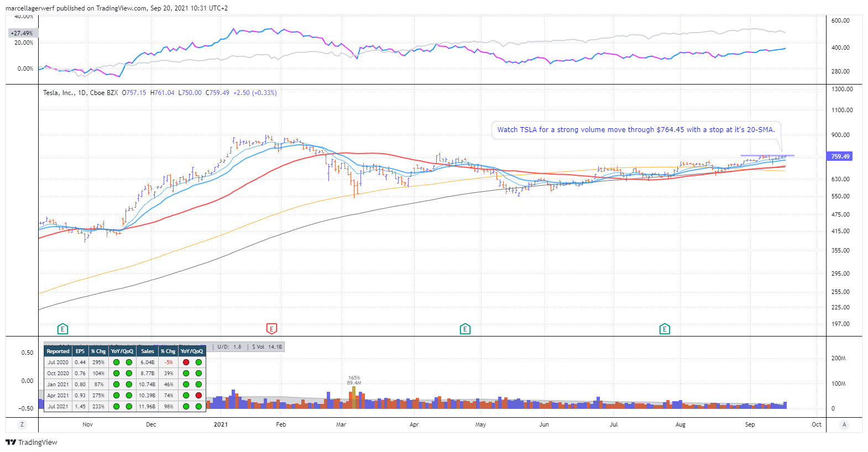Image resolution: width=868 pixels, height=452 pixels.
Task: Click the 10.74B sales cell
Action: 148,385
